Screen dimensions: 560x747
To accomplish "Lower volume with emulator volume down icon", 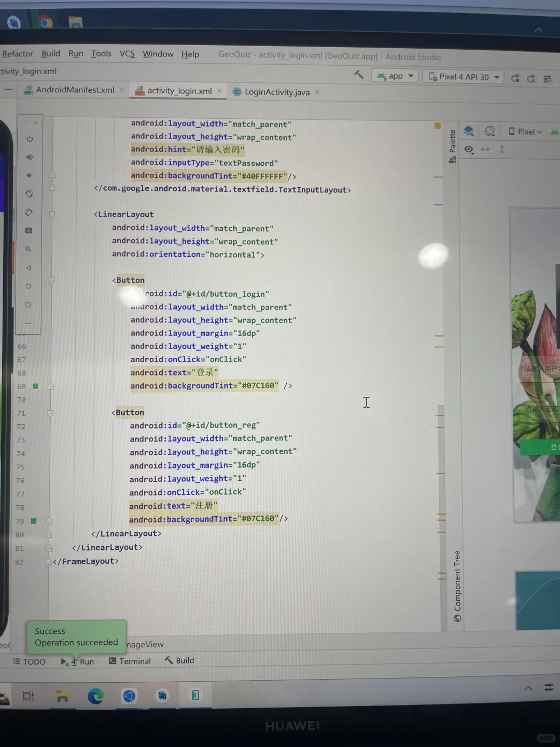I will click(x=29, y=175).
